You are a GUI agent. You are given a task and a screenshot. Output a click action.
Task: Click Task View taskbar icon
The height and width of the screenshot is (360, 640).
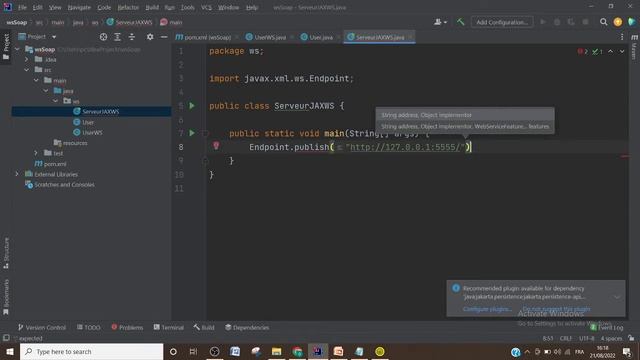point(193,351)
